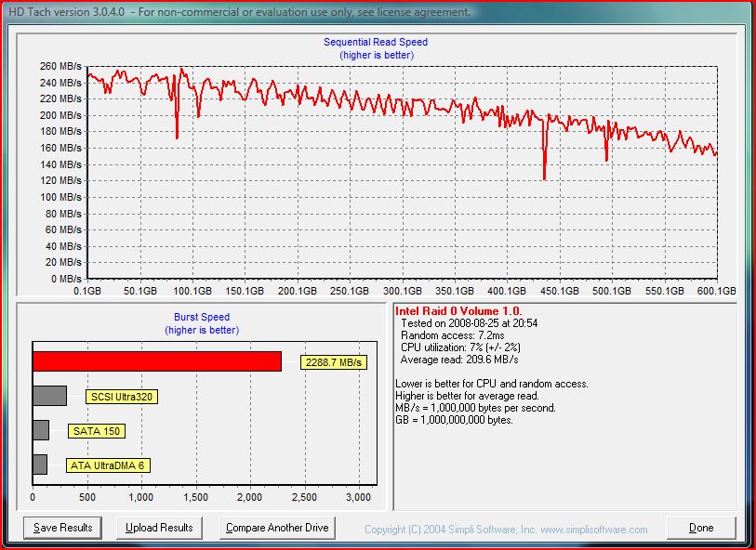Click the SCSI Ultra320 label

tap(122, 397)
